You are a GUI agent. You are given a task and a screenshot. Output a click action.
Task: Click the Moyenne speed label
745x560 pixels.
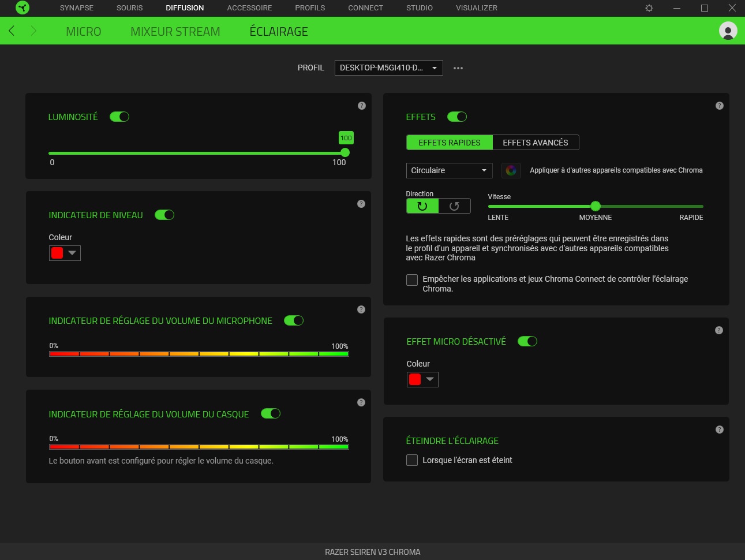596,218
